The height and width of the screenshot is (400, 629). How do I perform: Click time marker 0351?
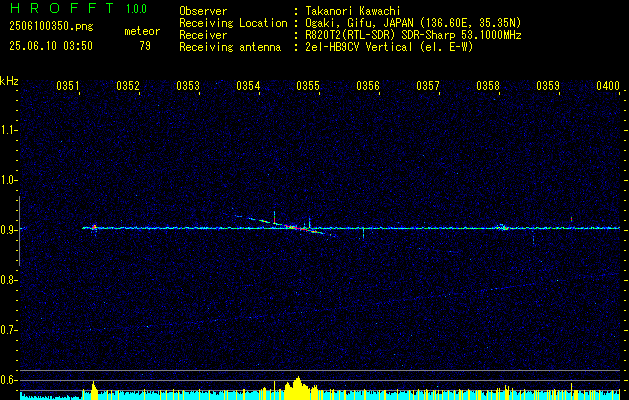coord(68,85)
